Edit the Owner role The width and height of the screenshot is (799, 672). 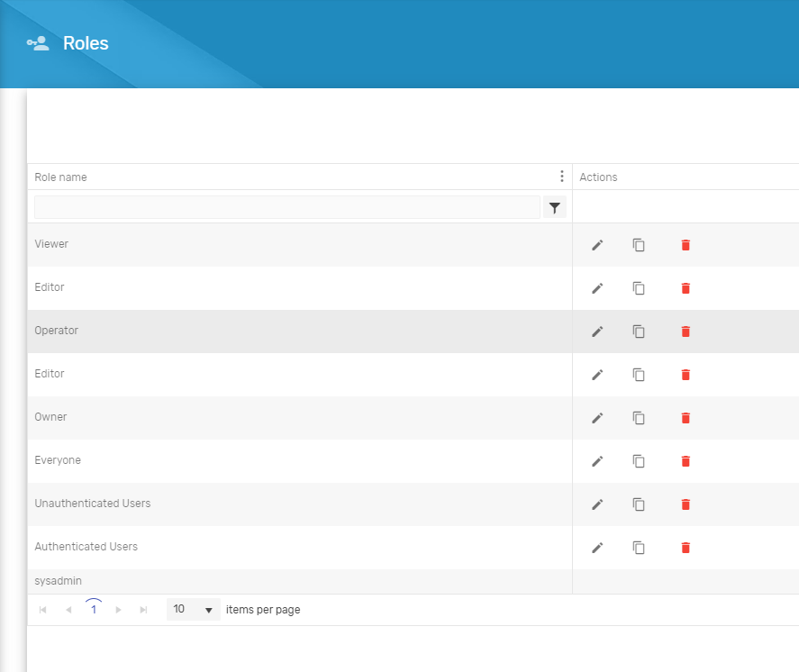tap(597, 418)
